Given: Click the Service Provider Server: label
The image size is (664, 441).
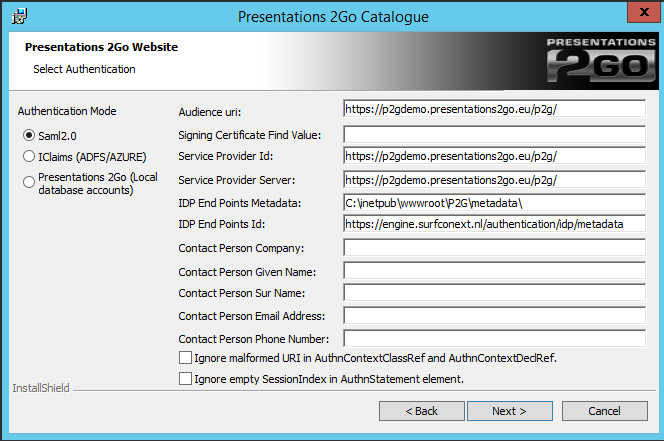Looking at the screenshot, I should point(237,180).
